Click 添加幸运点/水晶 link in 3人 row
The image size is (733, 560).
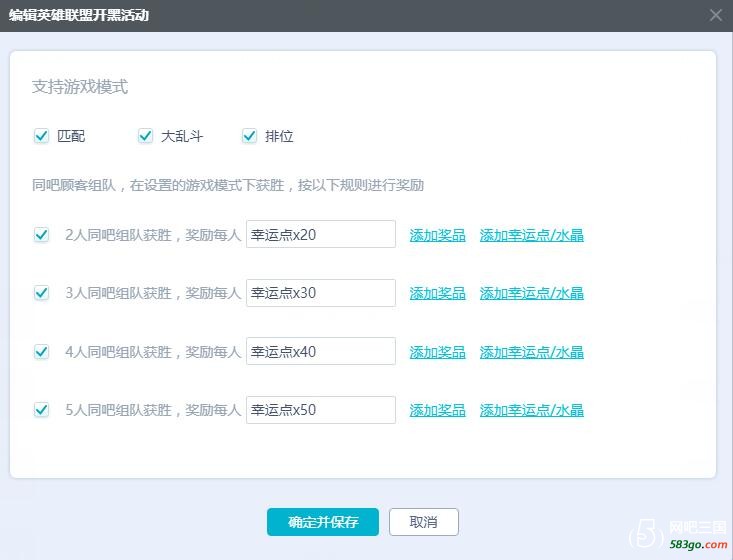(x=532, y=294)
